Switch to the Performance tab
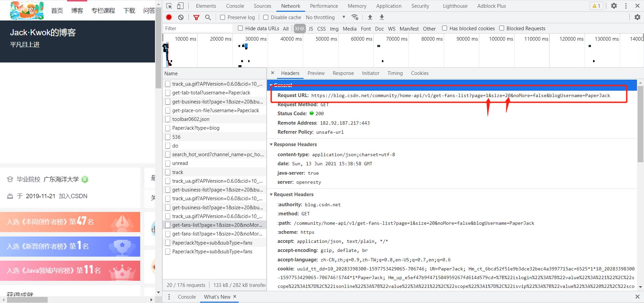 coord(324,6)
